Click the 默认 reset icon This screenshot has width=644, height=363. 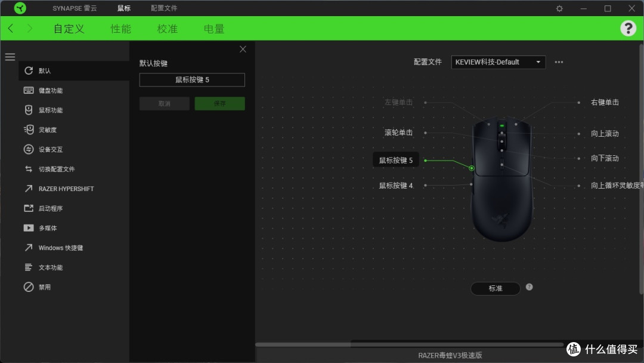tap(29, 70)
